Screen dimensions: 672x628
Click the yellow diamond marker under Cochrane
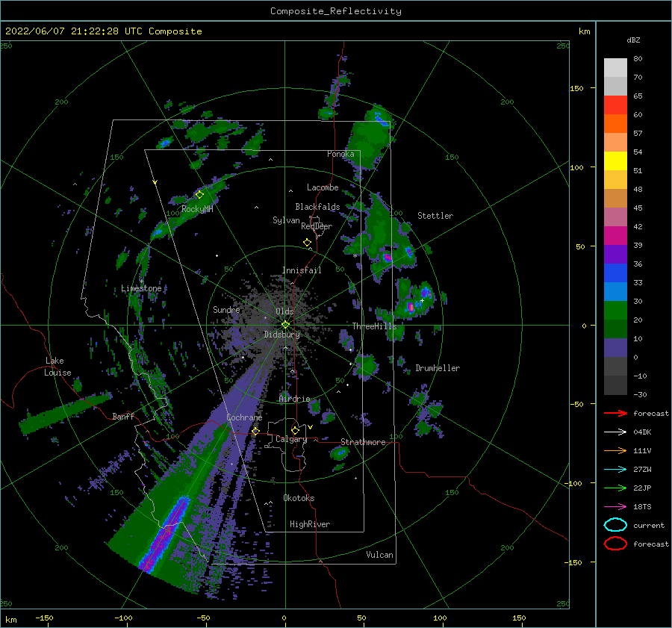point(256,432)
